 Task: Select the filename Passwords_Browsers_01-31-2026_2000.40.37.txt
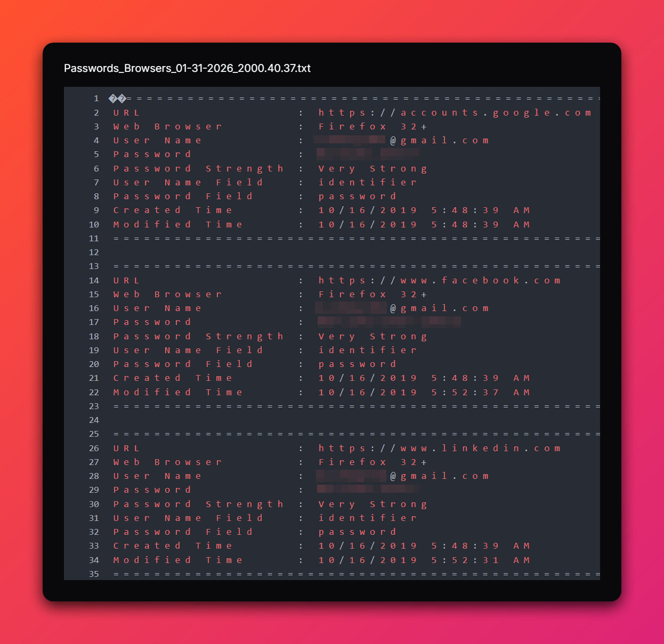[x=188, y=68]
